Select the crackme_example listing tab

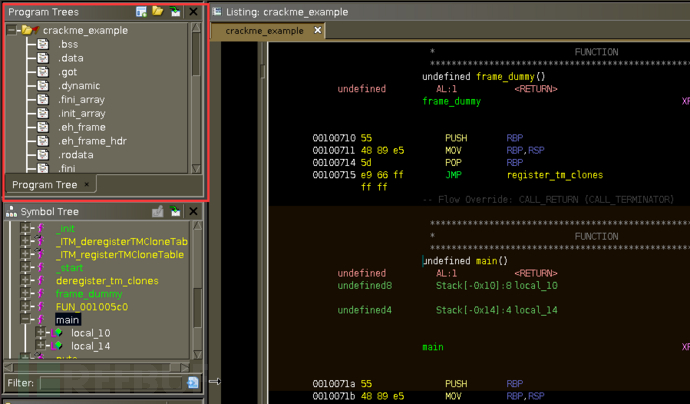coord(264,31)
